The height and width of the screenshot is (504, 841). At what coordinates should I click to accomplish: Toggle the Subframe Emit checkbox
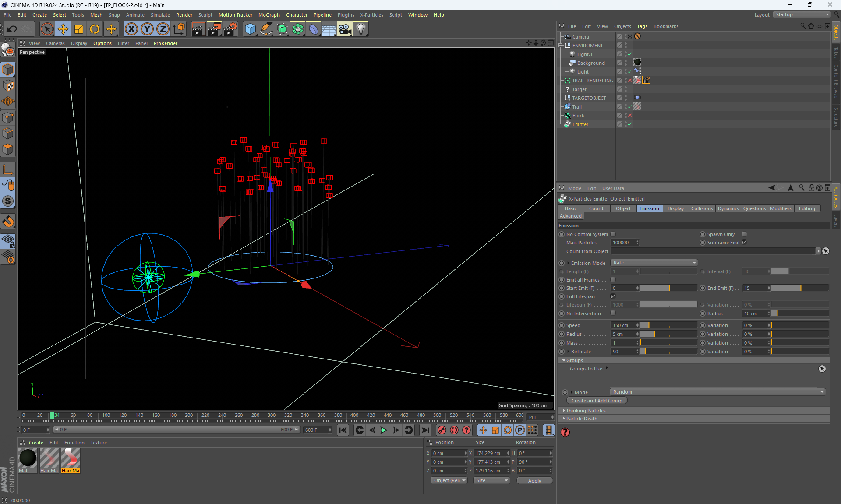[x=744, y=243]
